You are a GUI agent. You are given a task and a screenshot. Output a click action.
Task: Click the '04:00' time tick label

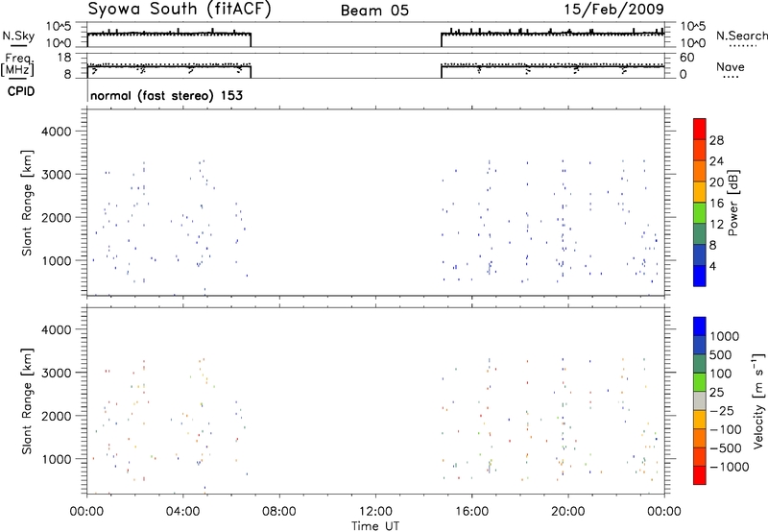tap(183, 511)
